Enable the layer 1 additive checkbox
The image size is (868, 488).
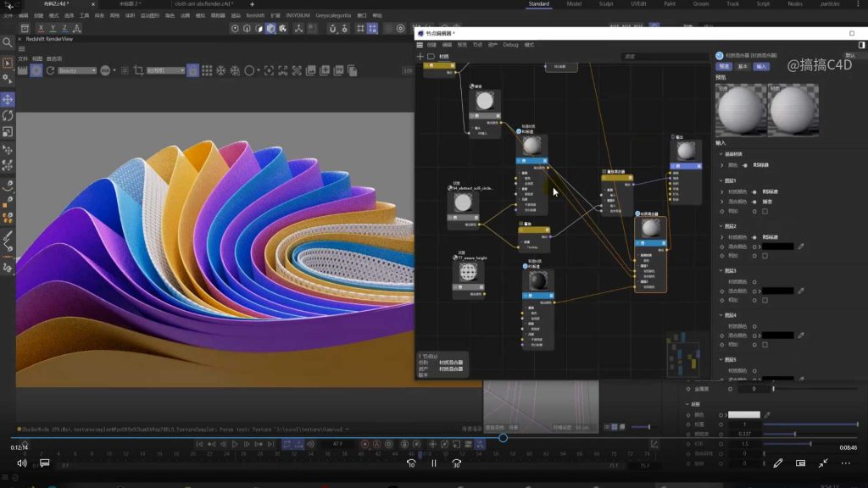click(765, 211)
